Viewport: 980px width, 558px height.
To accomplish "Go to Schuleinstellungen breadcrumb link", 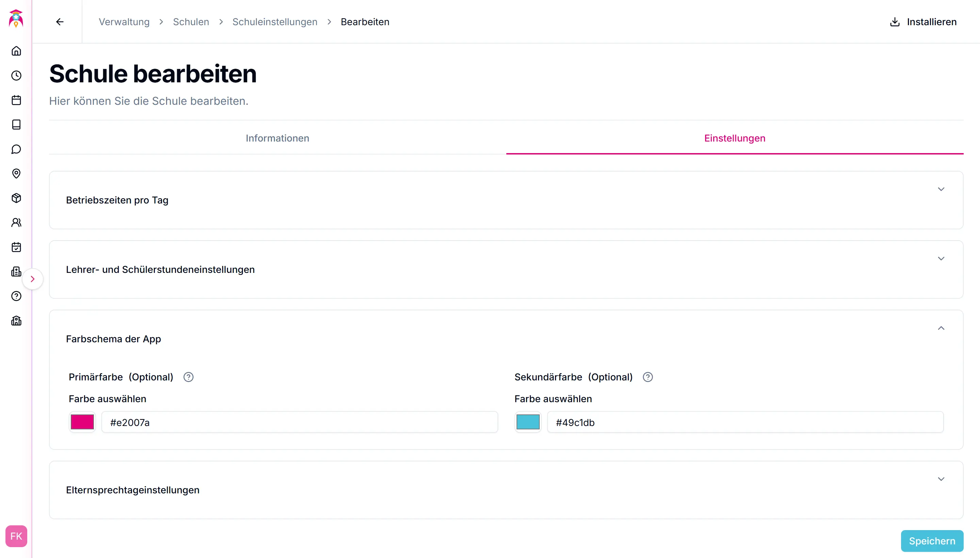I will (x=274, y=22).
